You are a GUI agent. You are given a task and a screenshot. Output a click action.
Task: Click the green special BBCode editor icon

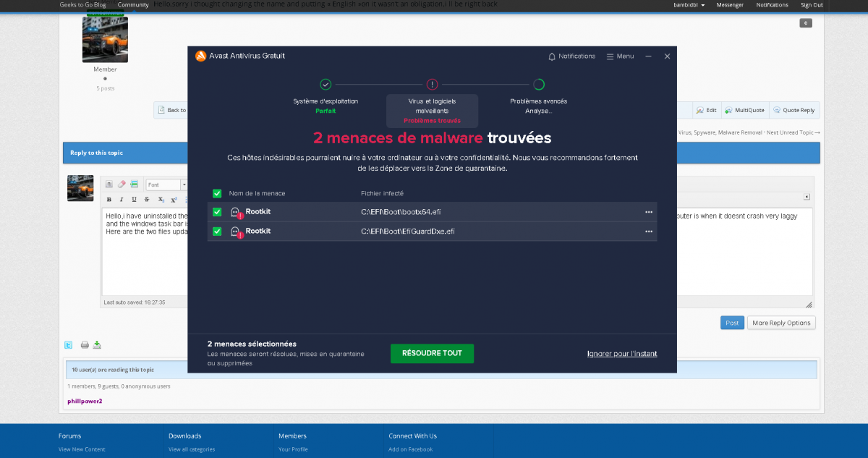point(134,185)
